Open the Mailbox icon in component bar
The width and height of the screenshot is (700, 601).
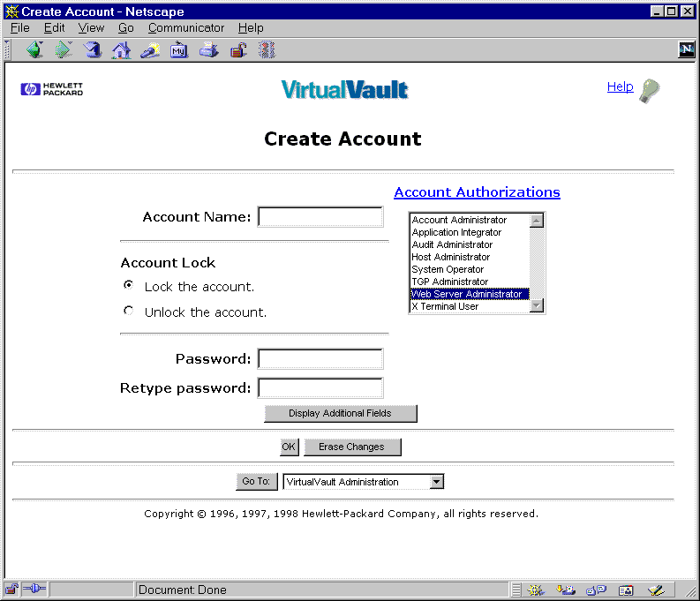566,590
